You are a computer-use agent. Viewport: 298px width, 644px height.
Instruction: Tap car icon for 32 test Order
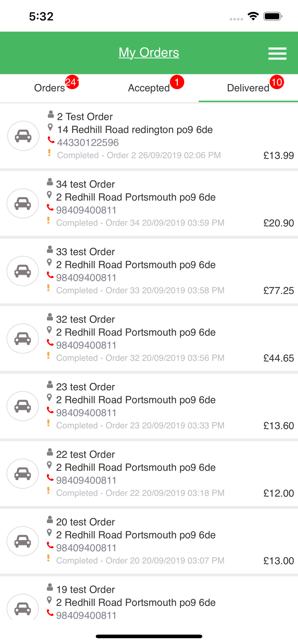pyautogui.click(x=23, y=338)
